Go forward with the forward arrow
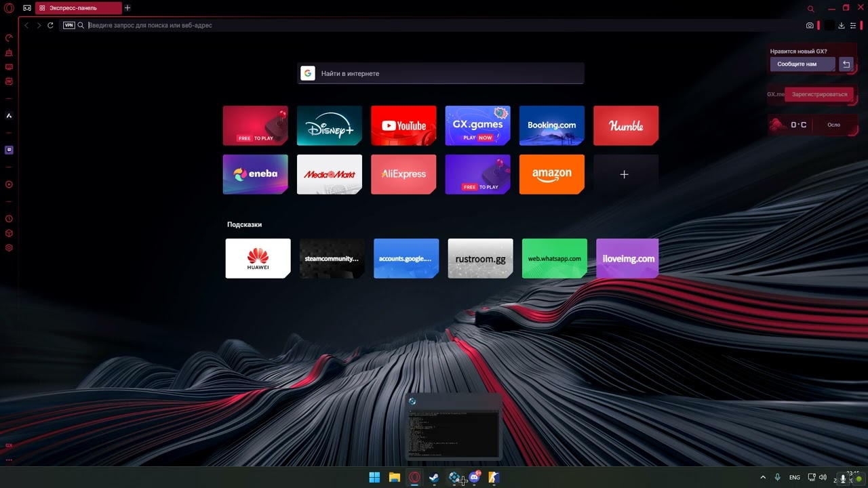868x488 pixels. (39, 25)
